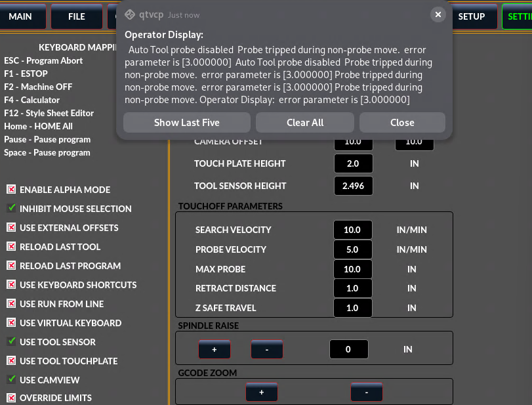This screenshot has width=532, height=405.
Task: Click Spindle Raise plus button
Action: pos(215,350)
